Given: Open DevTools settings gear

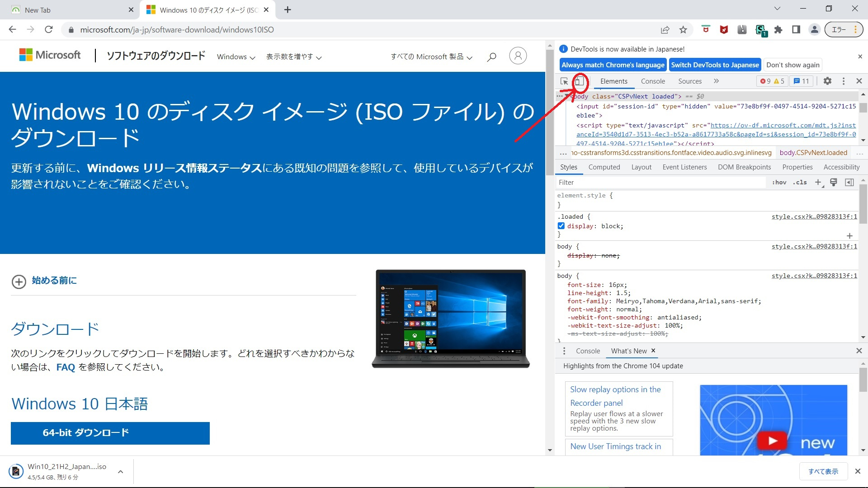Looking at the screenshot, I should pos(827,81).
